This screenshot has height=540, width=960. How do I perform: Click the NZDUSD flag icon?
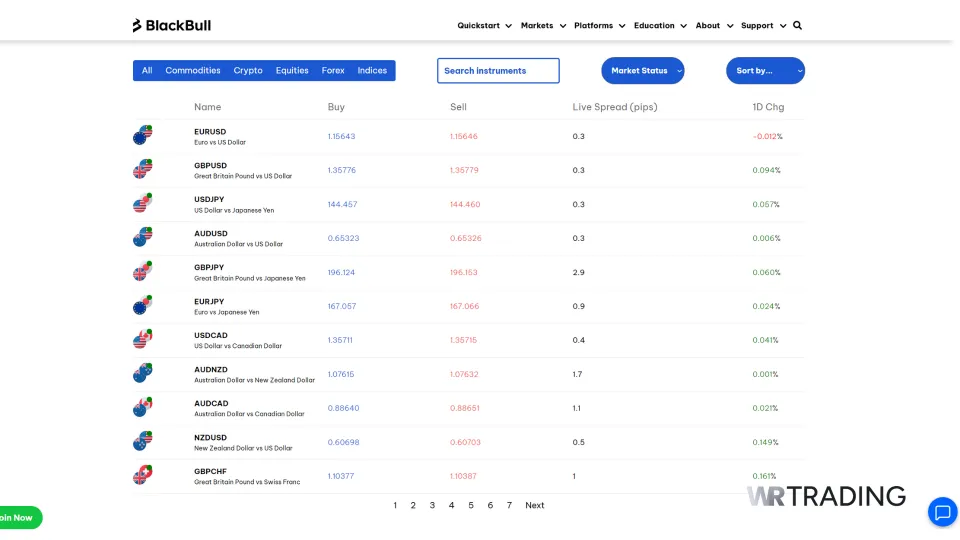point(142,442)
